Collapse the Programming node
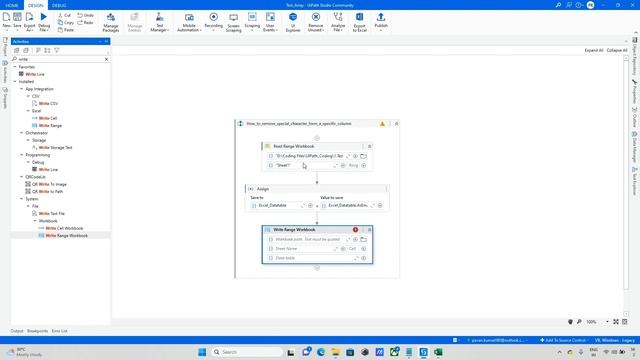This screenshot has width=640, height=360. pos(22,155)
